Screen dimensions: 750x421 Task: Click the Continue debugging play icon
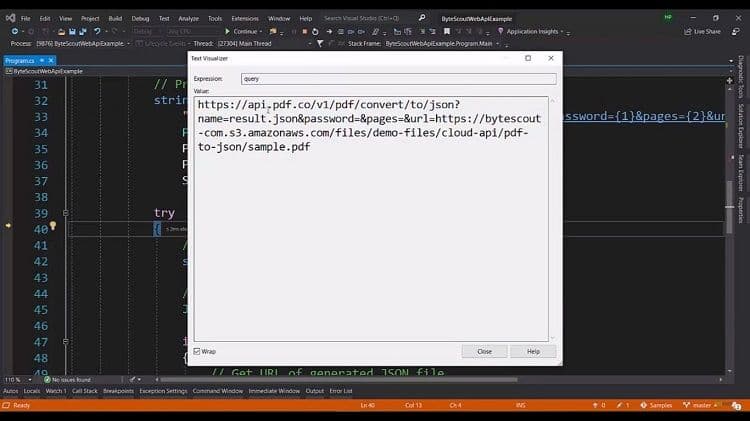click(227, 31)
